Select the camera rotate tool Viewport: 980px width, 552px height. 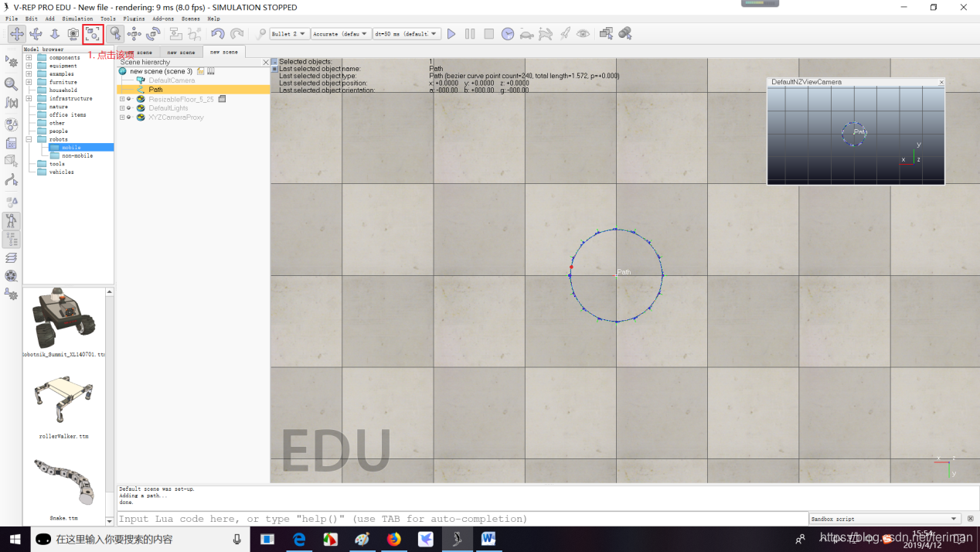pyautogui.click(x=36, y=34)
